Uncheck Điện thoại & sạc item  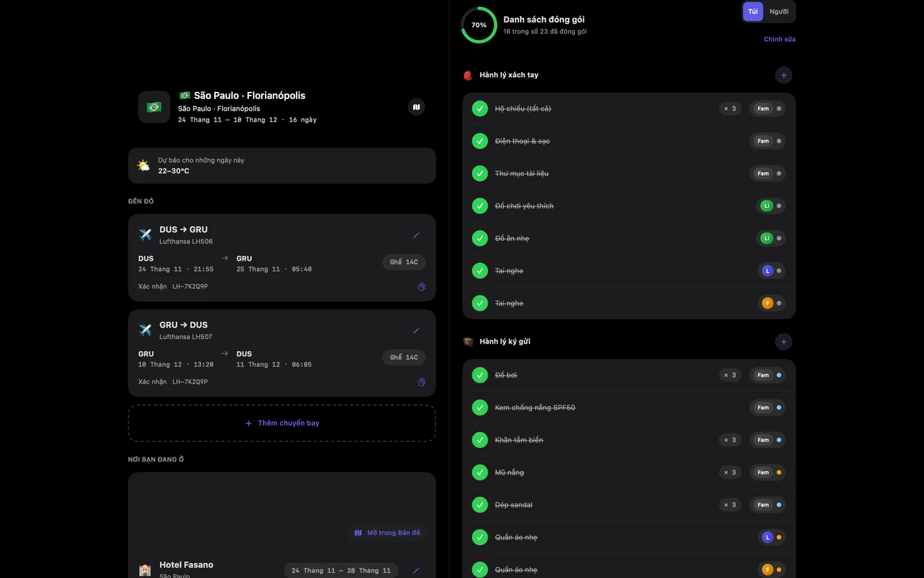(x=480, y=141)
